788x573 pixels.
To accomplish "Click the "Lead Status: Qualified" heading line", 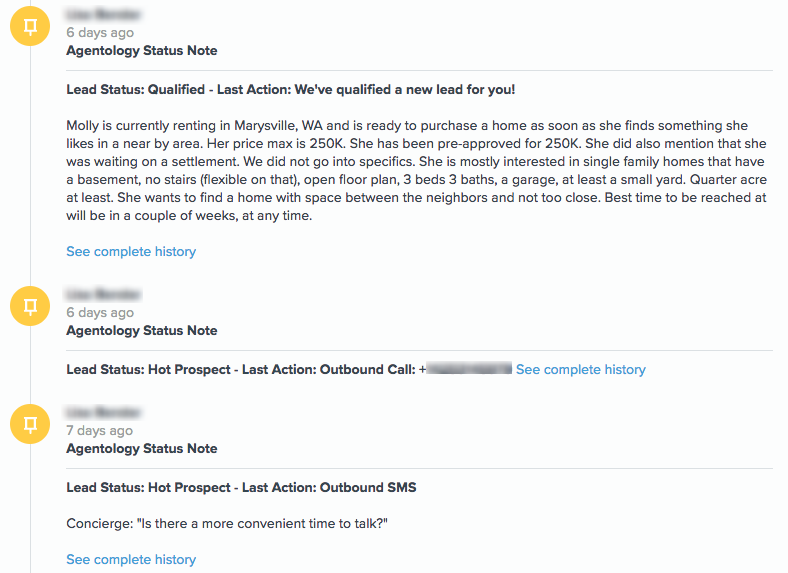I will (x=290, y=90).
